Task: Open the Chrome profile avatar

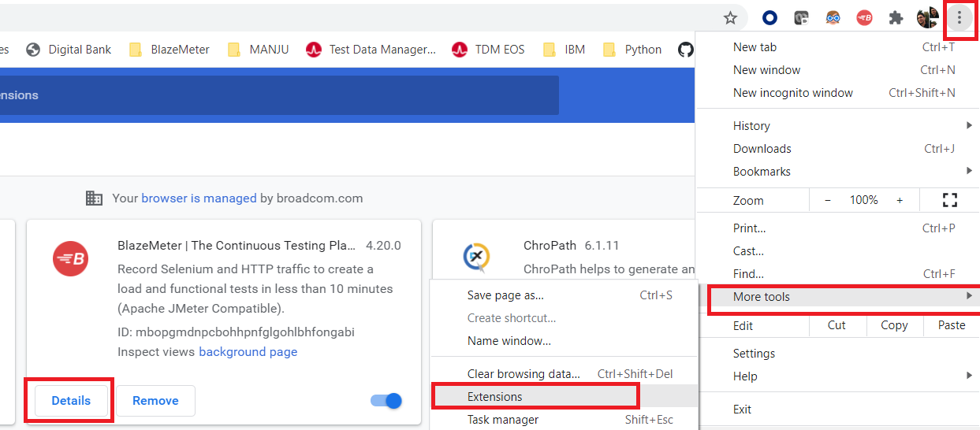Action: click(x=928, y=17)
